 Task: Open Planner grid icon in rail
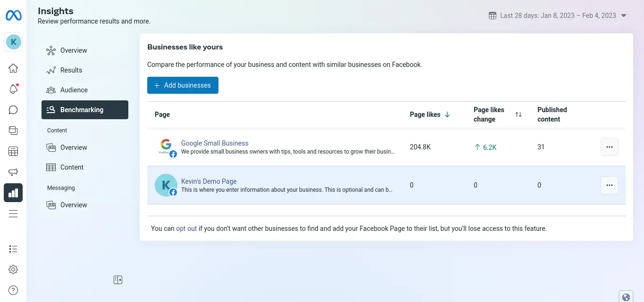pyautogui.click(x=13, y=151)
